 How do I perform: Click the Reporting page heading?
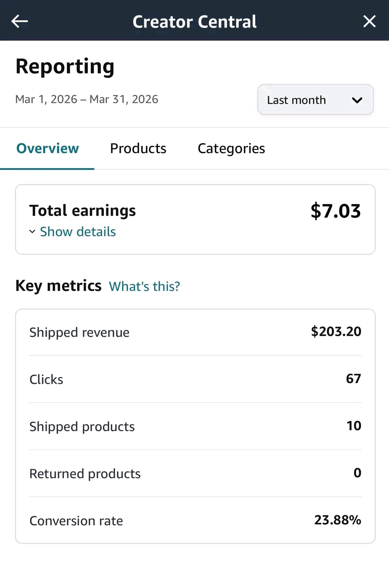(65, 66)
